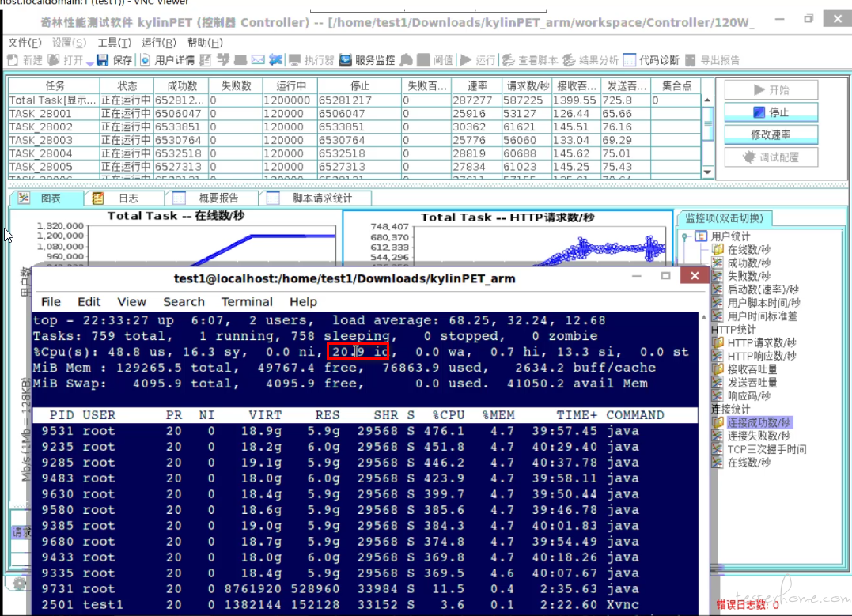This screenshot has height=616, width=852.
Task: Select 启动数(速率)/秒 monitor item
Action: coord(763,289)
